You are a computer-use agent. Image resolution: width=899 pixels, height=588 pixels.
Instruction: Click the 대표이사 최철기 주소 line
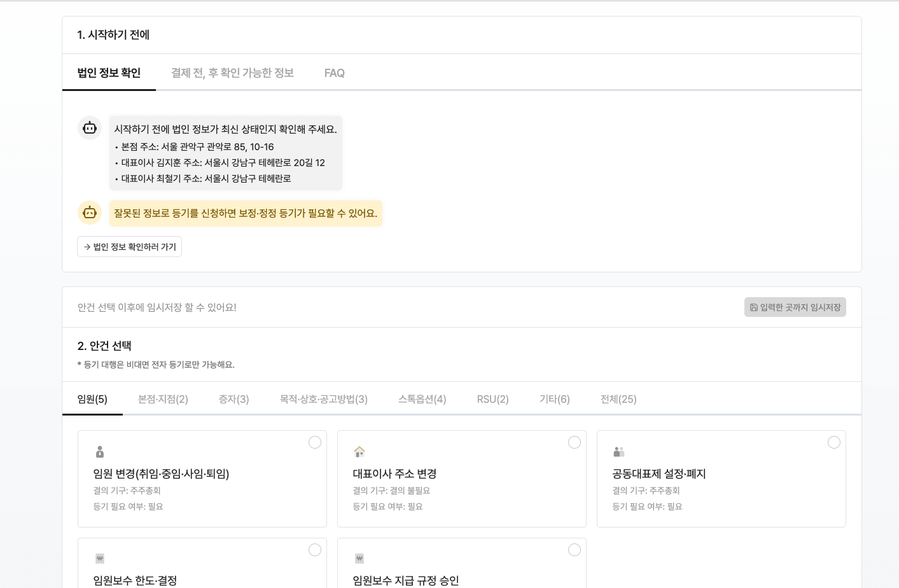(x=202, y=179)
